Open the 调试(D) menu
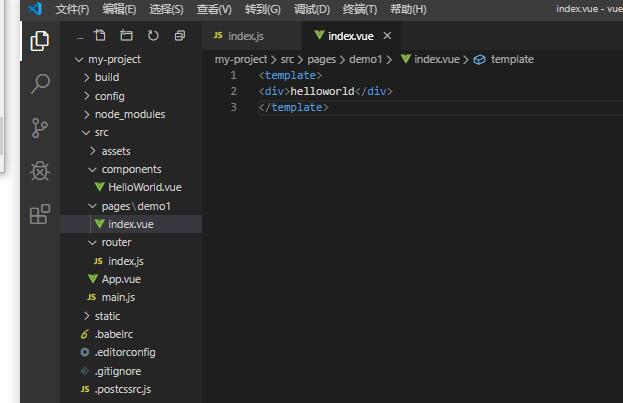 point(312,9)
